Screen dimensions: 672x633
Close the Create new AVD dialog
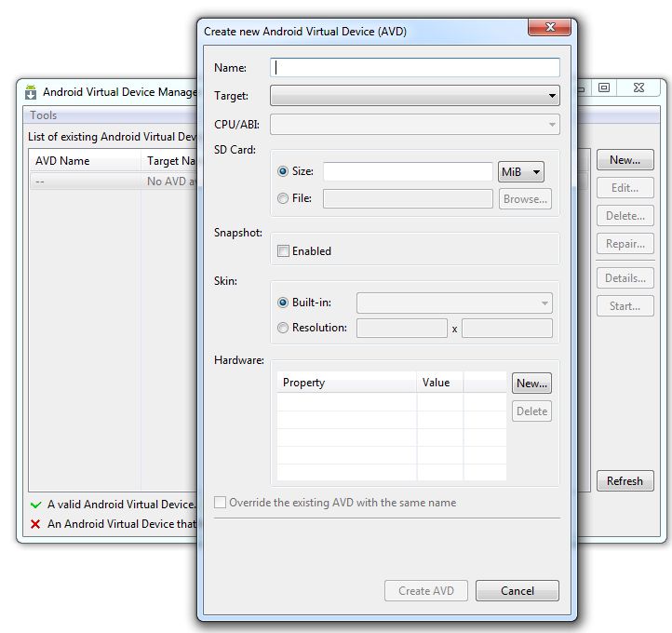tap(549, 27)
